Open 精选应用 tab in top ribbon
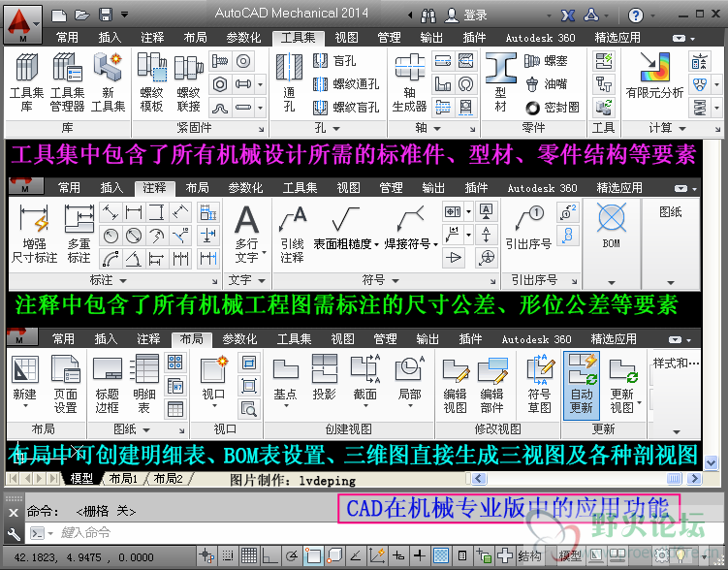 pyautogui.click(x=617, y=38)
